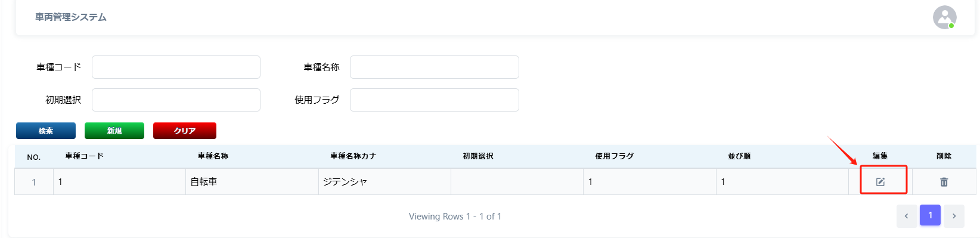Image resolution: width=980 pixels, height=238 pixels.
Task: Focus the 車種名称 input field
Action: click(435, 67)
